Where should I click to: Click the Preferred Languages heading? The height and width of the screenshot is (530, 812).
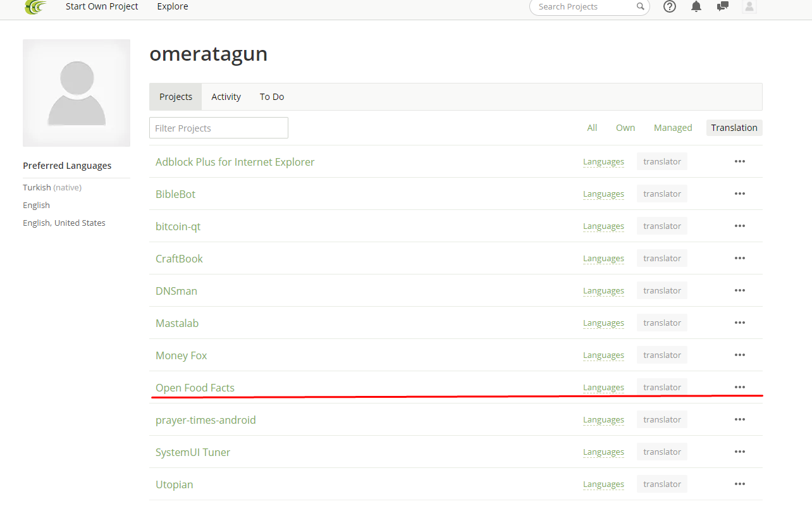[67, 166]
